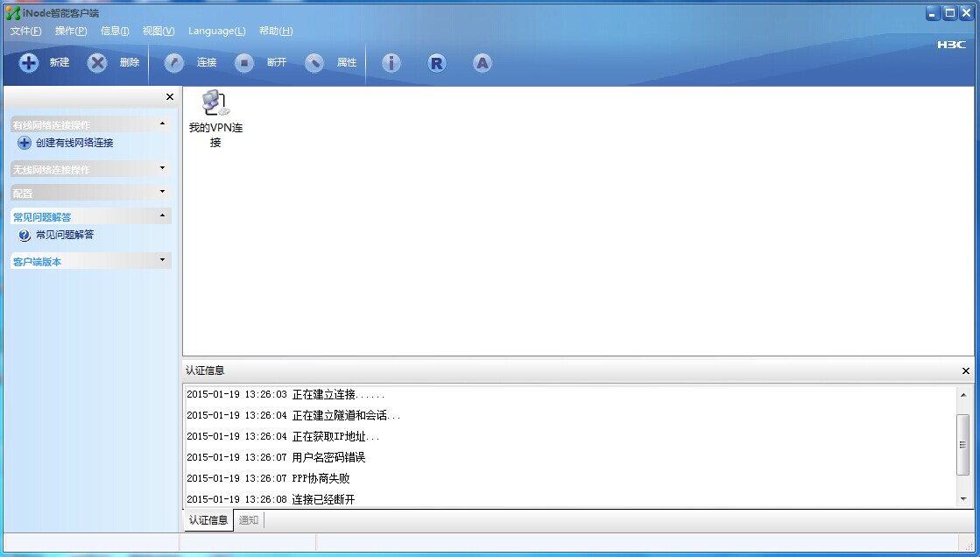Click the question mark icon beside 常见问题解答
The width and height of the screenshot is (980, 557).
tap(24, 235)
